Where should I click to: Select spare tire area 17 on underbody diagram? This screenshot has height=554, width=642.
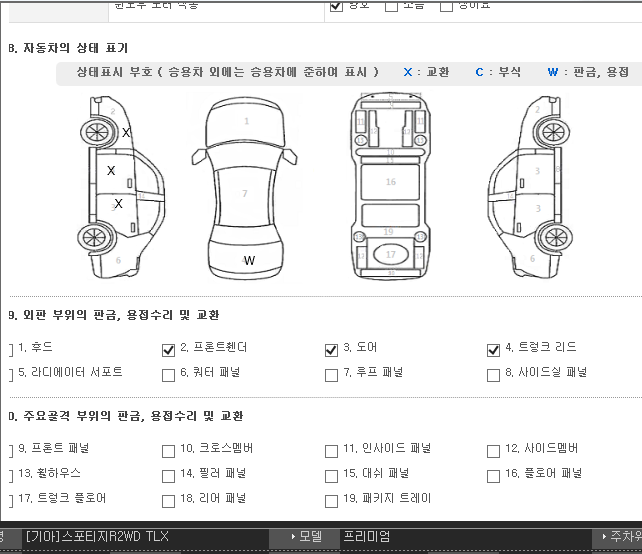point(390,254)
